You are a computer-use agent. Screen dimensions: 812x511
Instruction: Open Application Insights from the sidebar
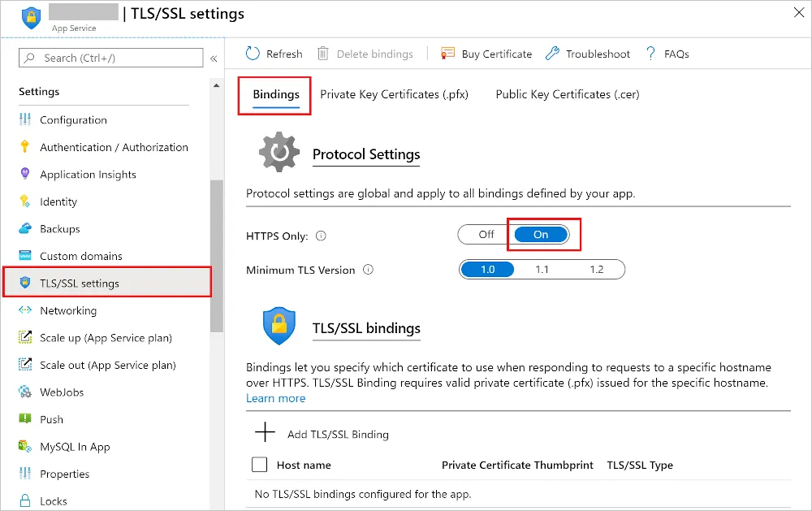pos(24,174)
